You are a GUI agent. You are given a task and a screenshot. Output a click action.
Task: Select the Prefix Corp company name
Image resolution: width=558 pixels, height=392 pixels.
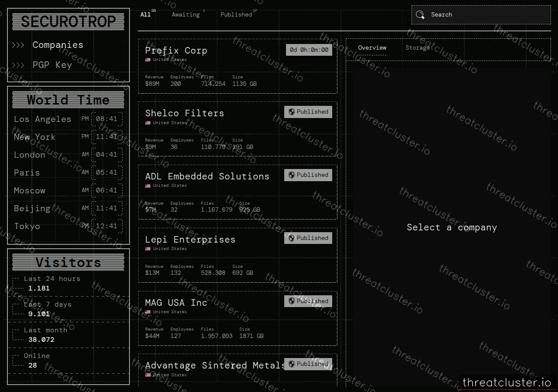tap(176, 51)
